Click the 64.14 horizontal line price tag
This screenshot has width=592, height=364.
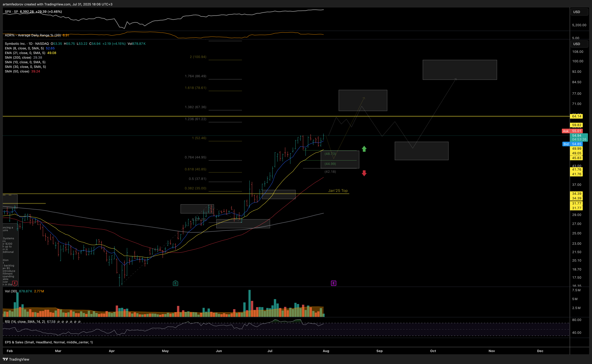coord(576,116)
